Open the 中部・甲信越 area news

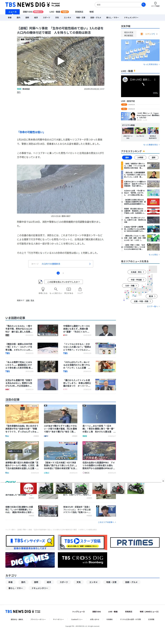137,280
